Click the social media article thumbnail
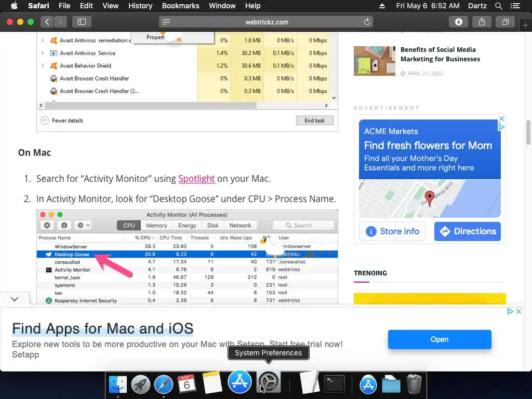 (374, 61)
